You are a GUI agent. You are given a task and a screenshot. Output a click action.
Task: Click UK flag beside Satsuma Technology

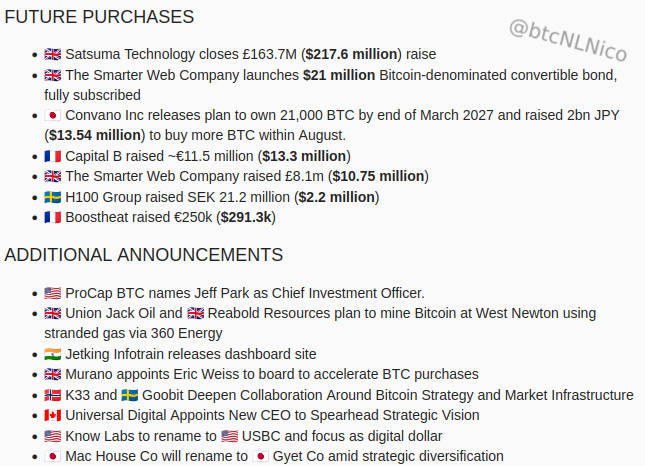click(53, 54)
